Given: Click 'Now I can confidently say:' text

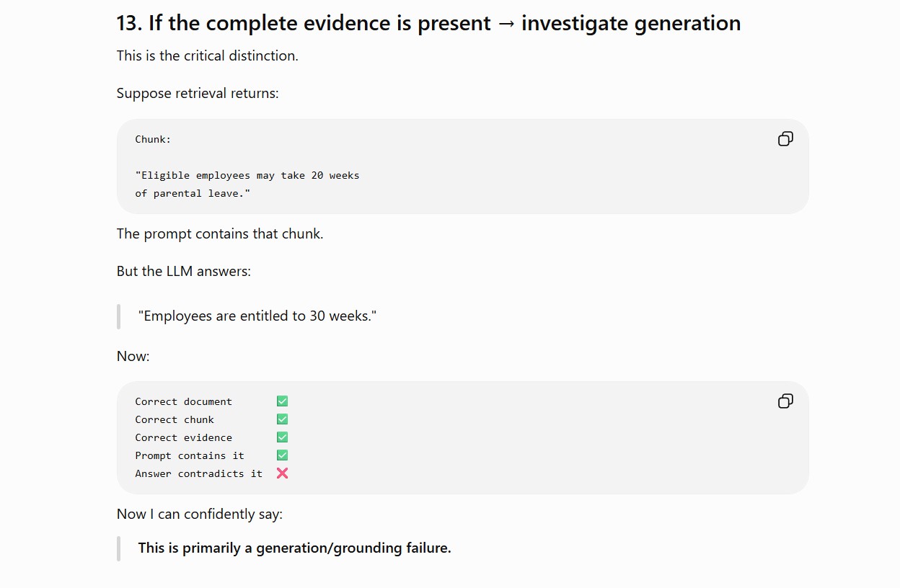Looking at the screenshot, I should [200, 514].
